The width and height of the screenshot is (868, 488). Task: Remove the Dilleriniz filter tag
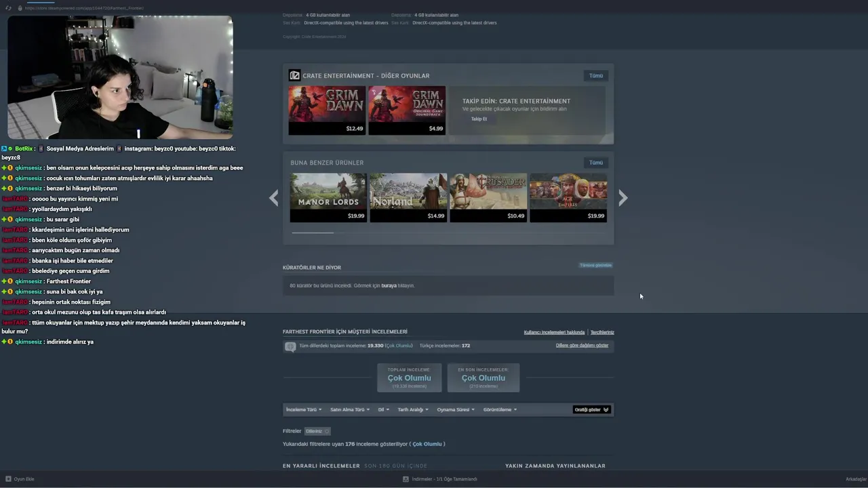[317, 431]
